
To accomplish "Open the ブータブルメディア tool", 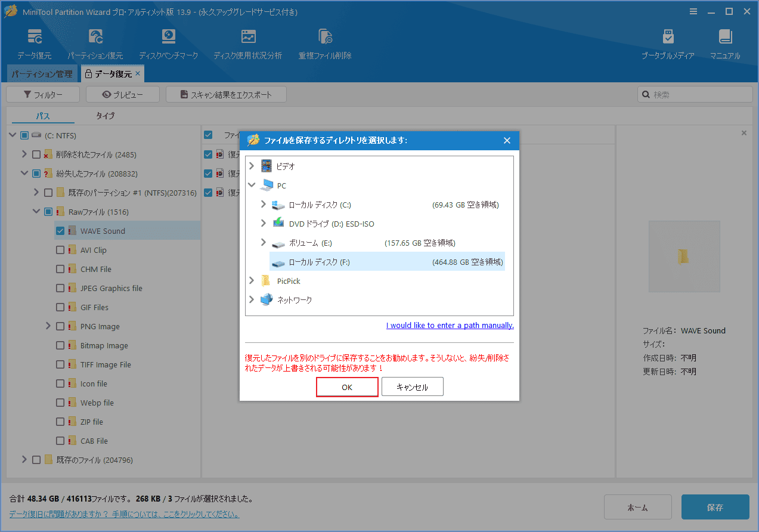I will (668, 44).
